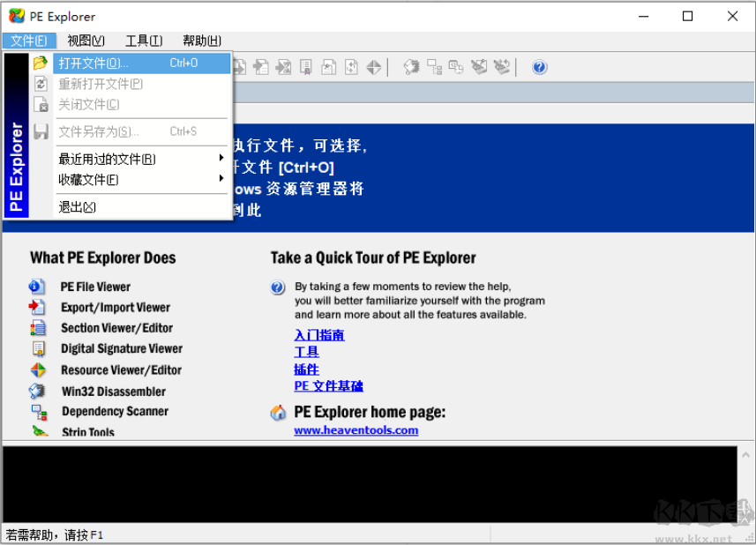Click the question icon beside the Quick Tour text
Image resolution: width=756 pixels, height=545 pixels.
click(x=278, y=289)
